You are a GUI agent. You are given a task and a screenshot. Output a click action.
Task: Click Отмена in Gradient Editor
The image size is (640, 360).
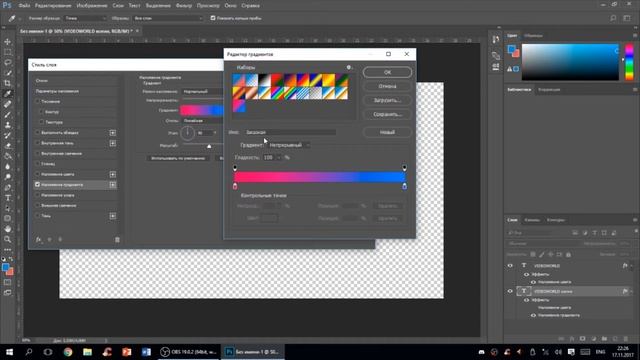pos(387,86)
